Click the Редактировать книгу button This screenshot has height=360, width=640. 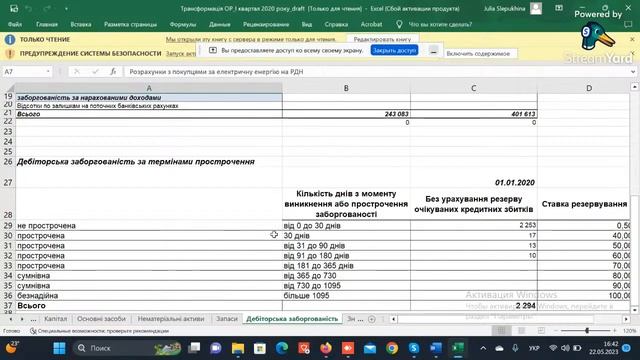pyautogui.click(x=382, y=40)
